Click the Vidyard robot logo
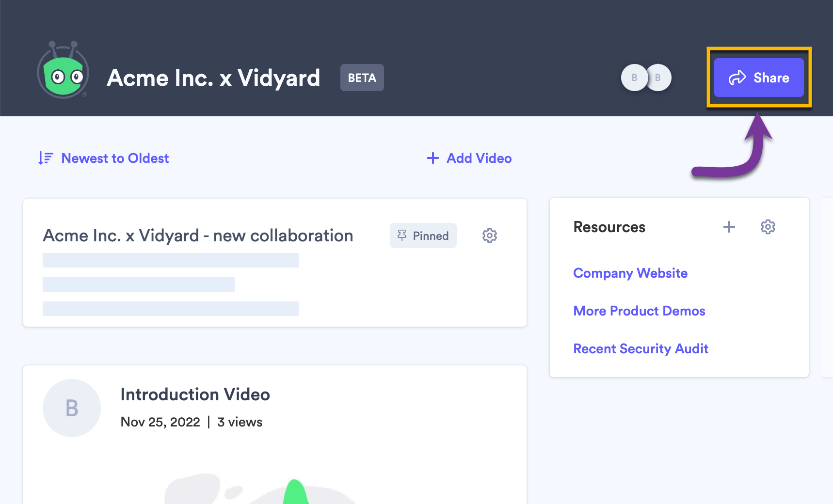 tap(63, 70)
